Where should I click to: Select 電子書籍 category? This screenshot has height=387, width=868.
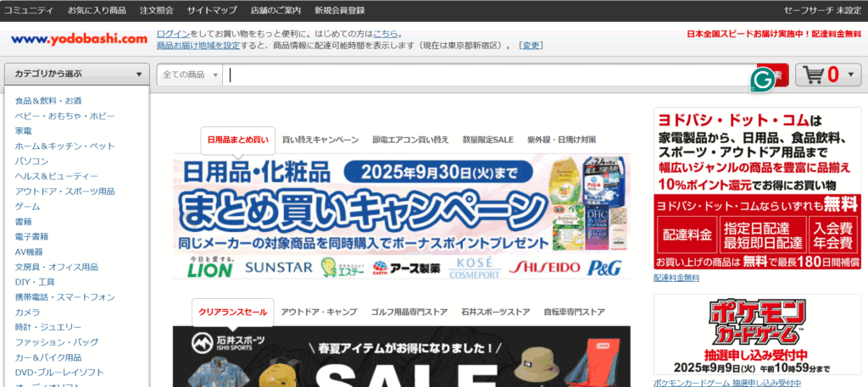pyautogui.click(x=31, y=236)
